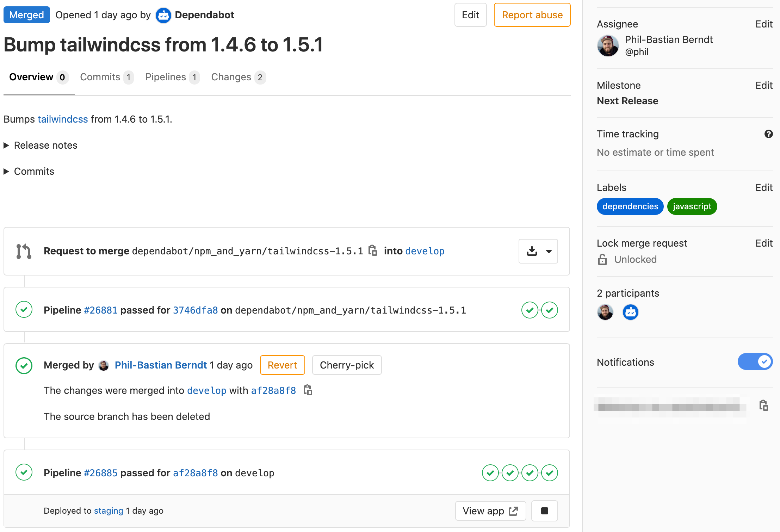Click the Report abuse button

pyautogui.click(x=532, y=15)
